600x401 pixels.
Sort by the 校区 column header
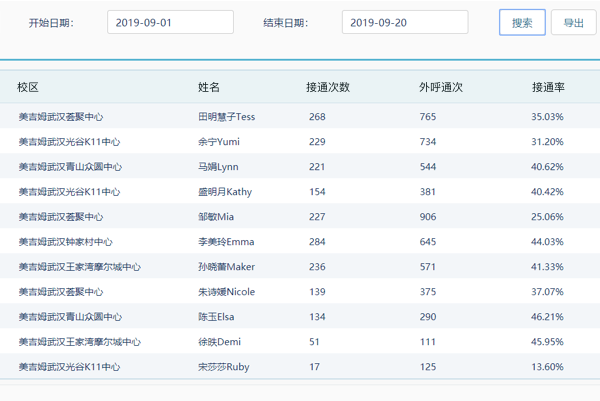pos(28,88)
